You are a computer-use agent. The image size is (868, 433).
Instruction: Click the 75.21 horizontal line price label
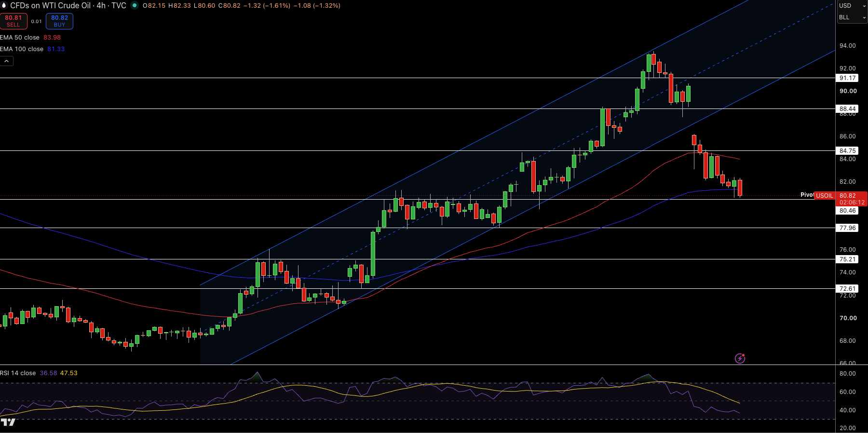point(847,259)
